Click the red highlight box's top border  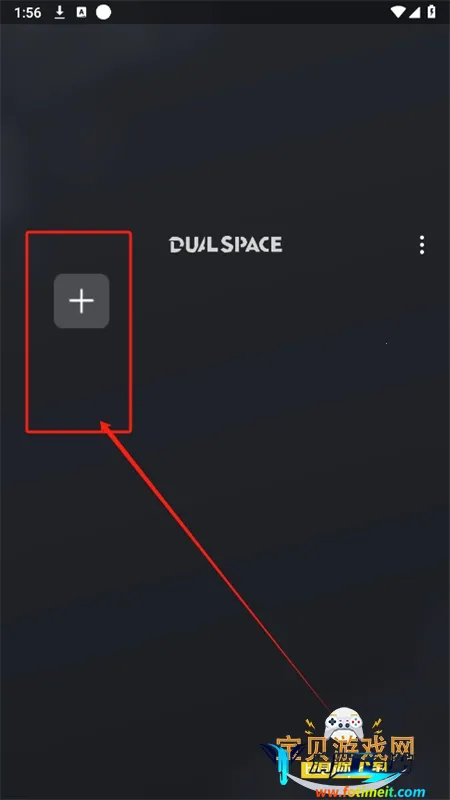79,232
